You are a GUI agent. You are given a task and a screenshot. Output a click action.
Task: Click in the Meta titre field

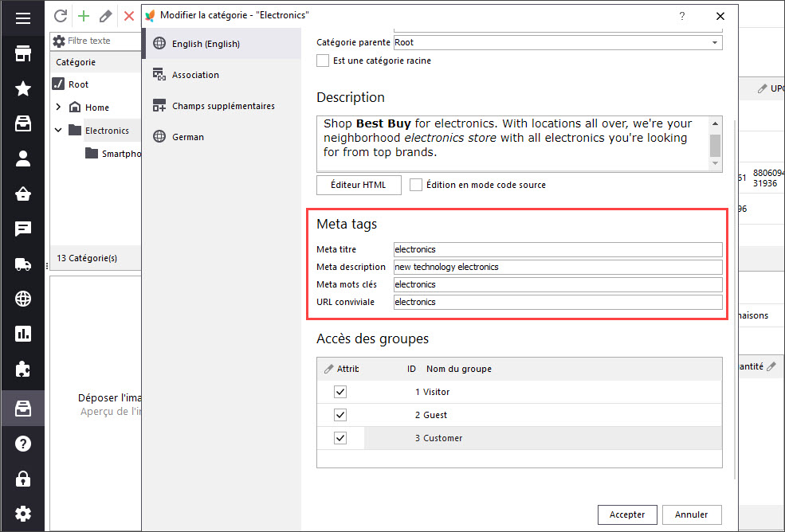click(x=558, y=249)
